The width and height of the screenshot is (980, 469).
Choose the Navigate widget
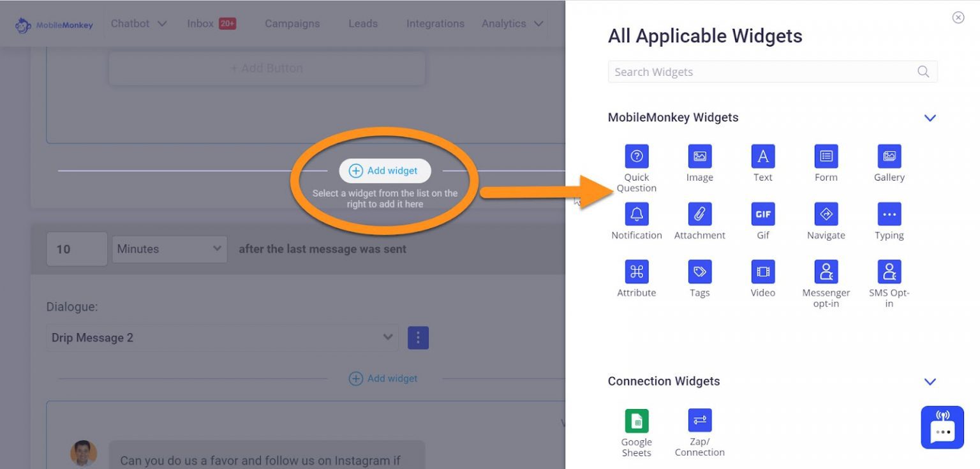pyautogui.click(x=826, y=214)
